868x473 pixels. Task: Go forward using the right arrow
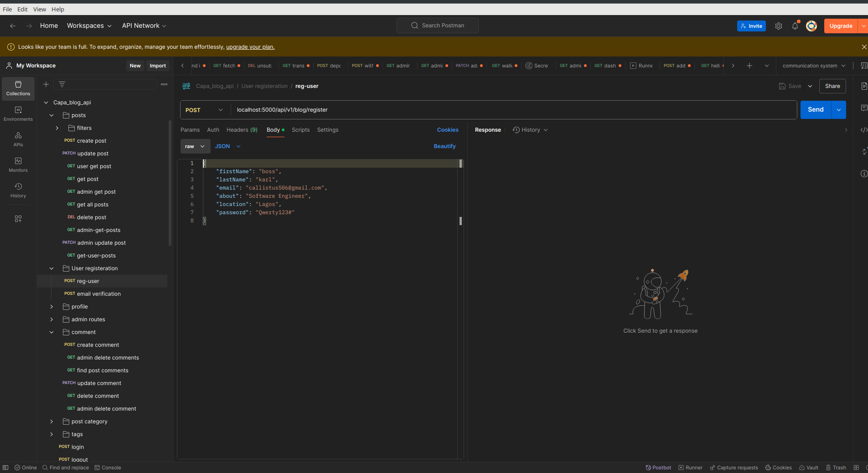point(29,26)
